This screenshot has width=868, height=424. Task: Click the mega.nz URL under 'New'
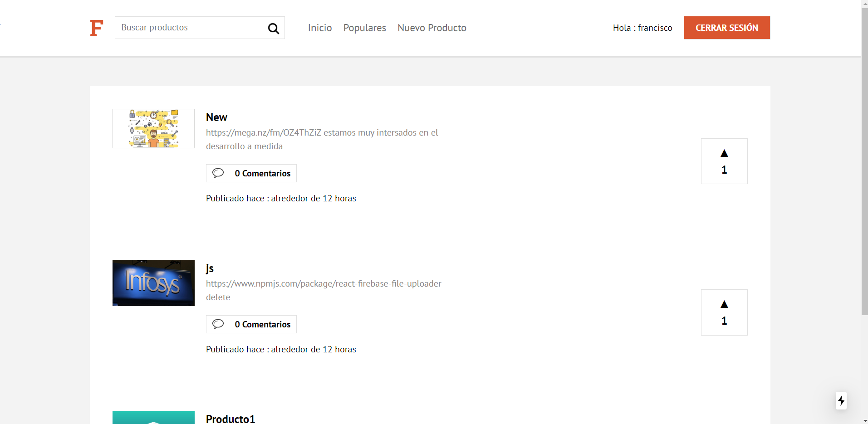click(264, 132)
